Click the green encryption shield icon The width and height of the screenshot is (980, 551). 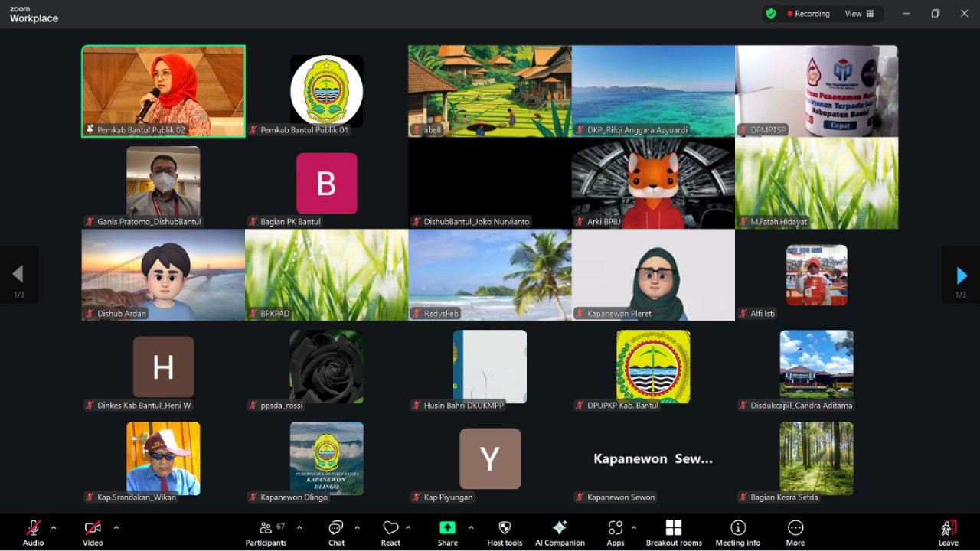coord(771,14)
